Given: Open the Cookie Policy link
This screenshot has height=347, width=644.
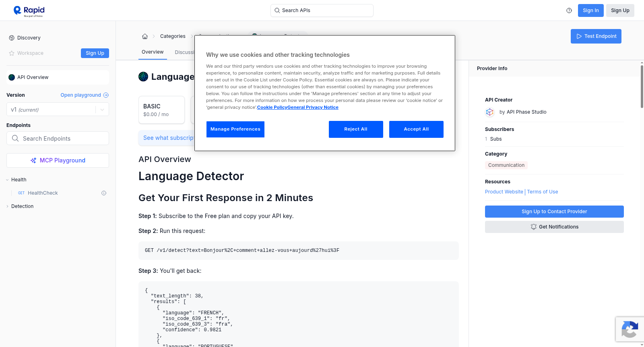Looking at the screenshot, I should tap(272, 107).
